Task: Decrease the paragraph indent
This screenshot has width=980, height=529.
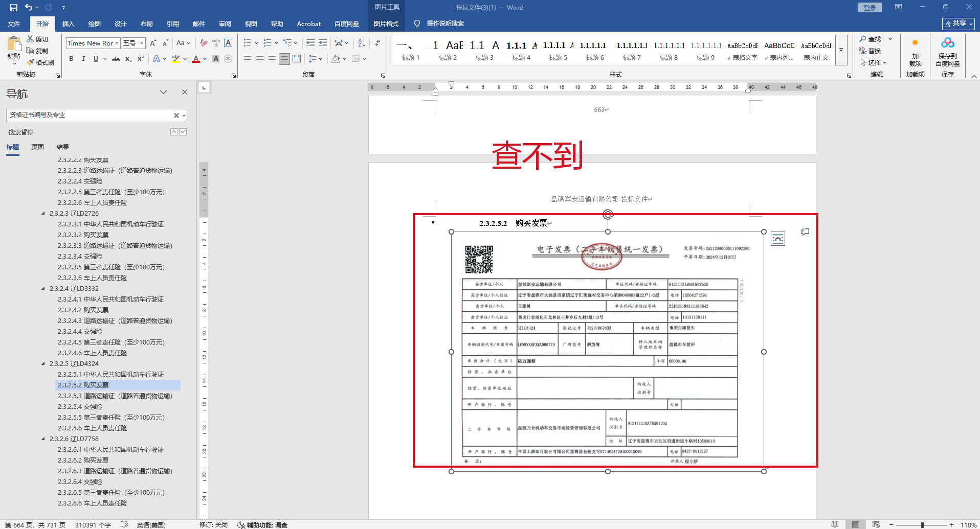Action: coord(310,43)
